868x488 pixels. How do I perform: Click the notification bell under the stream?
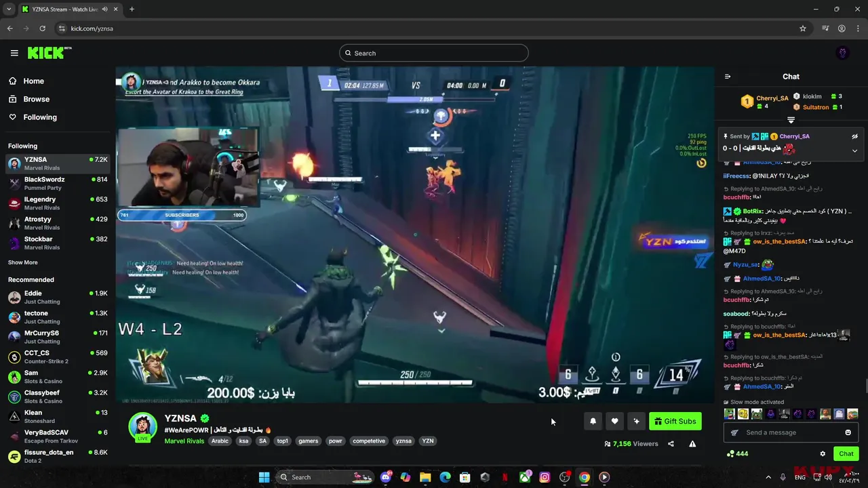pyautogui.click(x=593, y=421)
